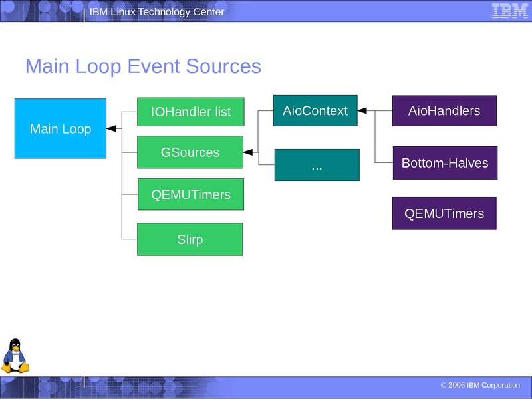This screenshot has height=399, width=532.
Task: Select the AioContext teal node
Action: click(315, 111)
